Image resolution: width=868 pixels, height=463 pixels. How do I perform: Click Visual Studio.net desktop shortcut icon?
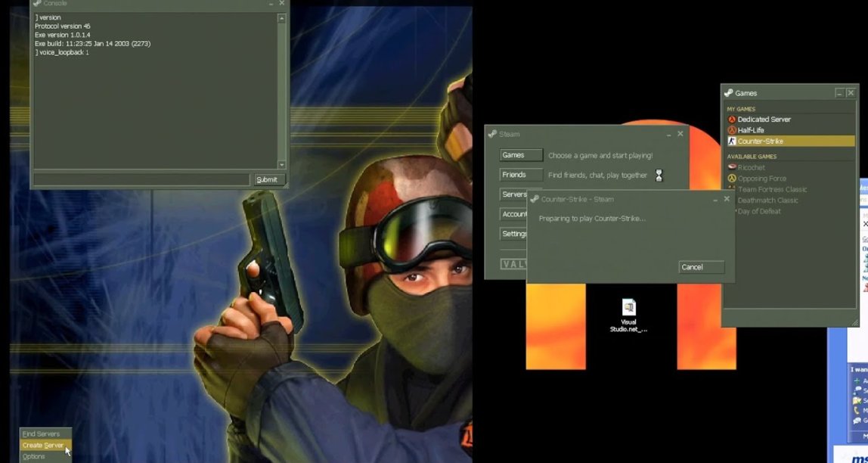coord(628,307)
